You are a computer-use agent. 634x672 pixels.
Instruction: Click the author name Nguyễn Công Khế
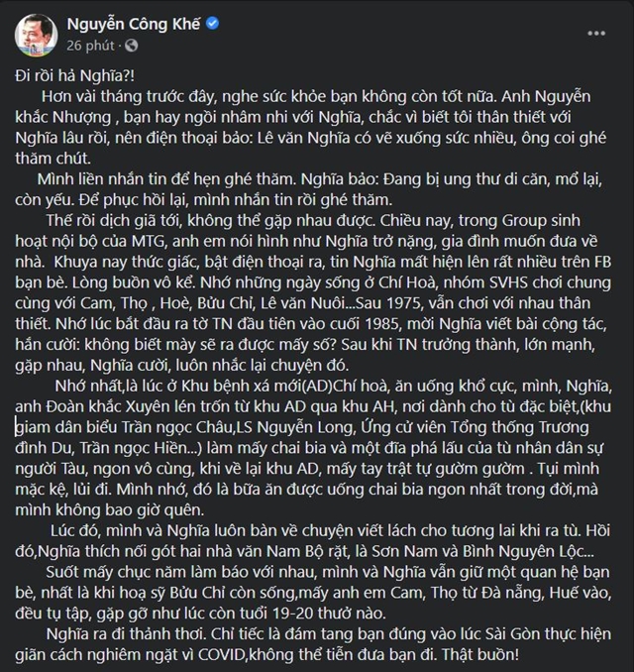(132, 24)
